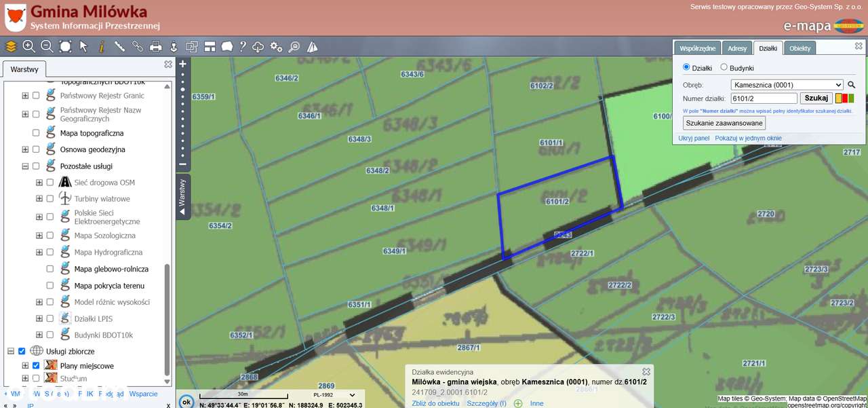Open the settings gears tool

click(276, 46)
